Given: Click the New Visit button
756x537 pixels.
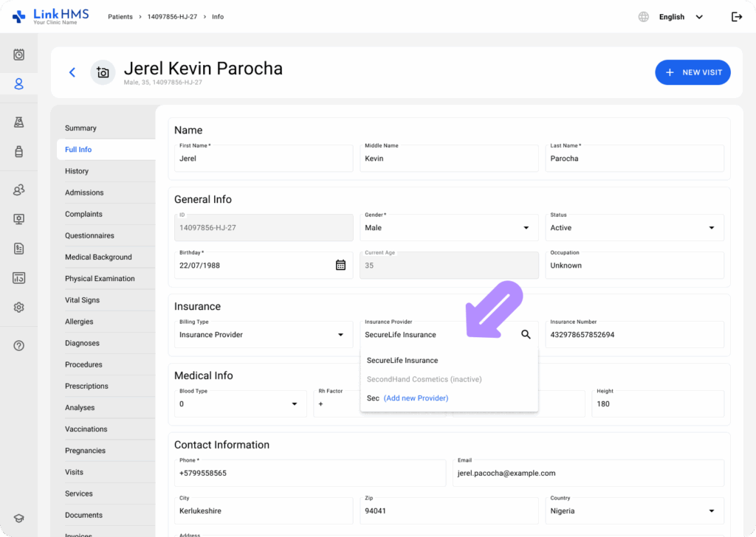Looking at the screenshot, I should click(693, 72).
